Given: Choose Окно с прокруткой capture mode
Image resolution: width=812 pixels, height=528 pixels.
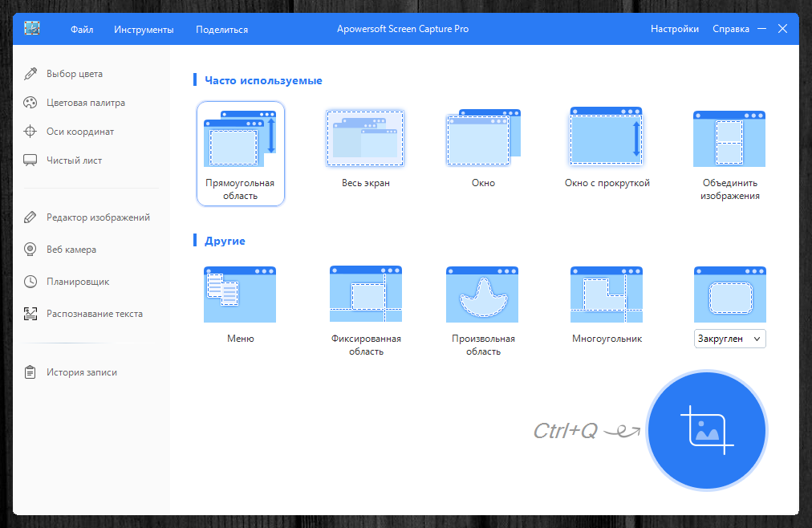Looking at the screenshot, I should click(x=607, y=136).
